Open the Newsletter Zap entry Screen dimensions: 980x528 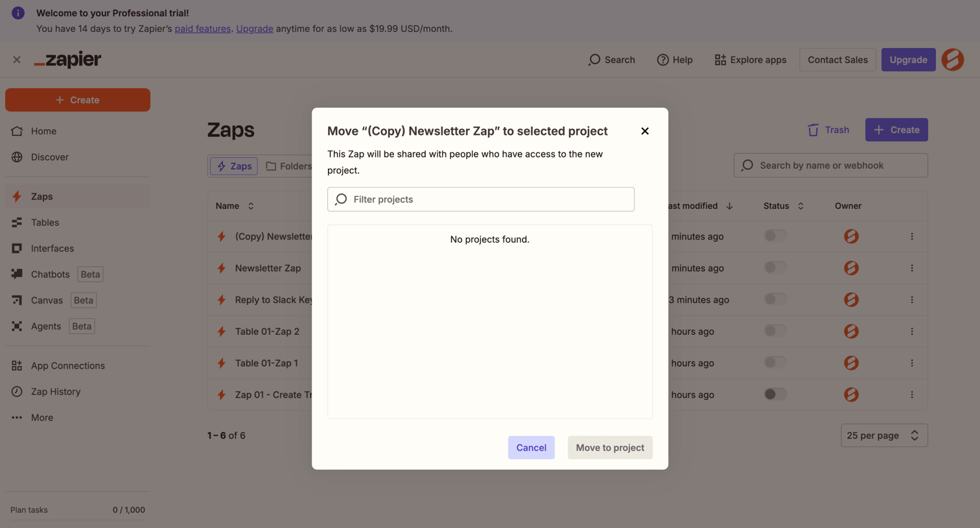click(268, 268)
